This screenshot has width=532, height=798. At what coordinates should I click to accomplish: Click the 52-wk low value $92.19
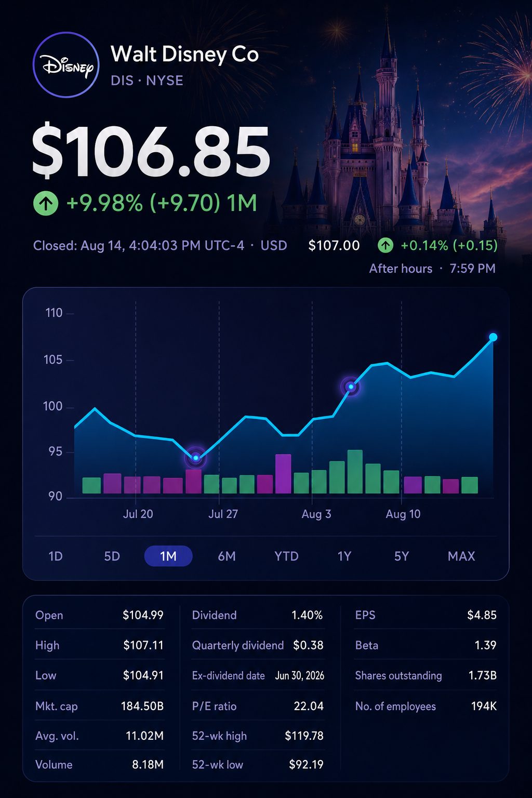[306, 765]
